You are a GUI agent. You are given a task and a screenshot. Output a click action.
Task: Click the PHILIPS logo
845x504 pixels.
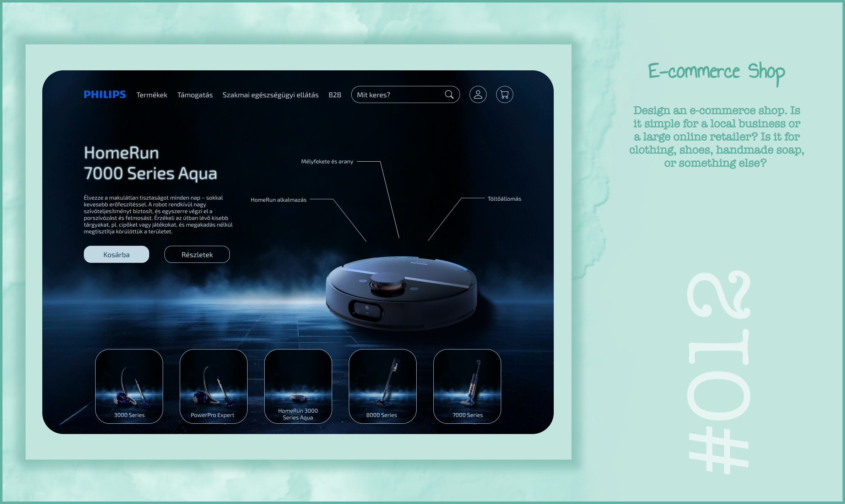(x=105, y=94)
